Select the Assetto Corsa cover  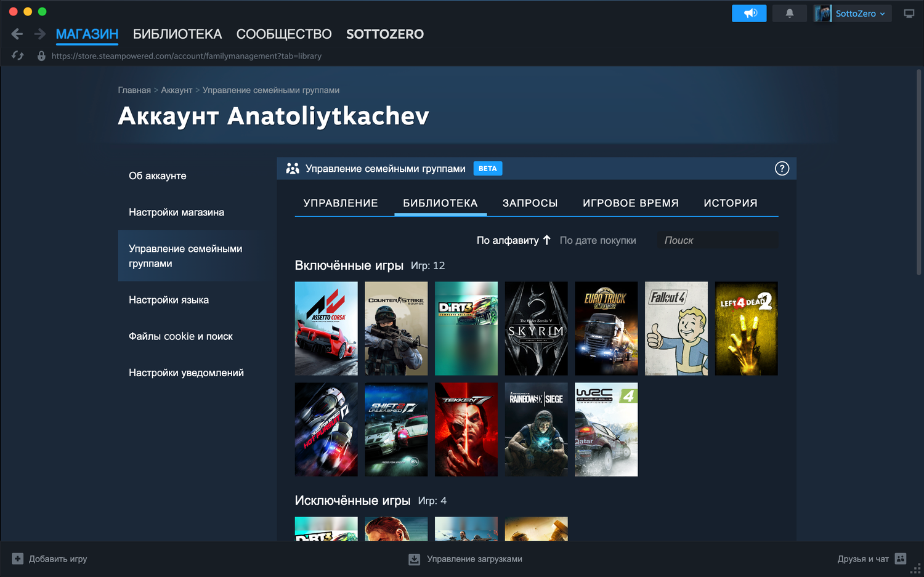[326, 329]
